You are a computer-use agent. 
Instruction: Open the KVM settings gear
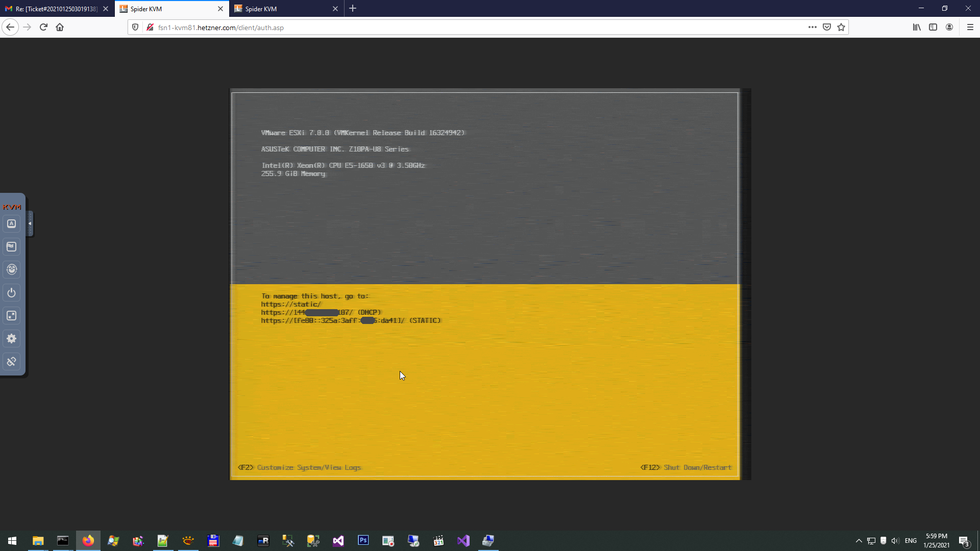point(11,339)
